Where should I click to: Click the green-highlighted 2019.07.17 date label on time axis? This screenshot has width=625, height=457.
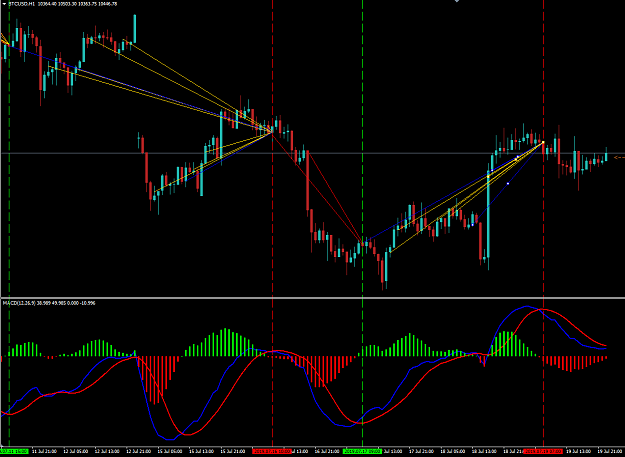(362, 451)
